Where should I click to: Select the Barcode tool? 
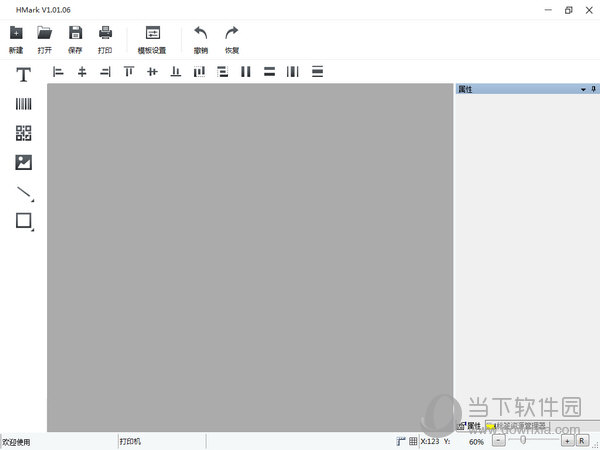tap(23, 104)
